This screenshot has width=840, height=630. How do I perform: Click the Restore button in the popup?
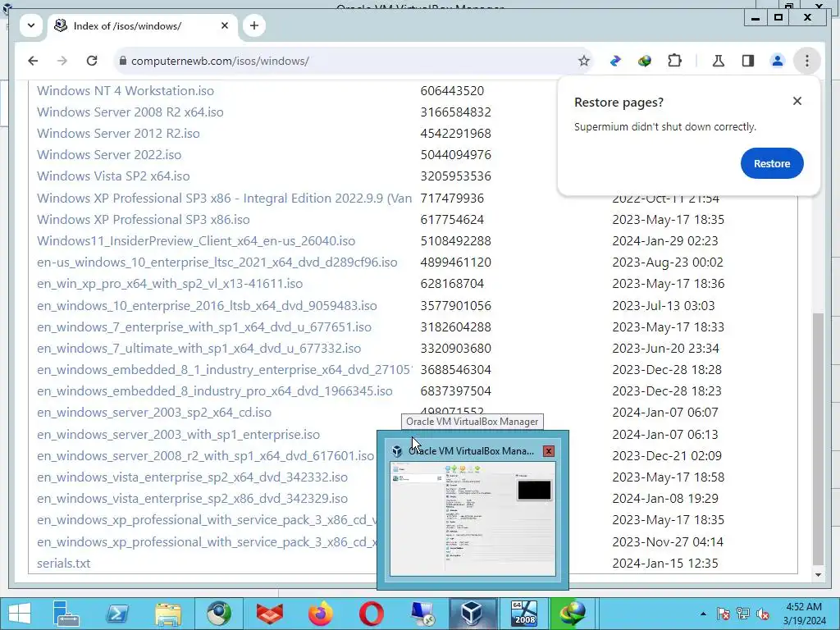click(772, 163)
